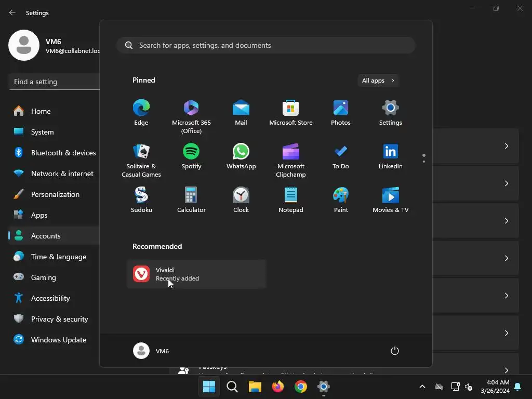The image size is (532, 399).
Task: Click the network status tray icon
Action: pyautogui.click(x=455, y=387)
